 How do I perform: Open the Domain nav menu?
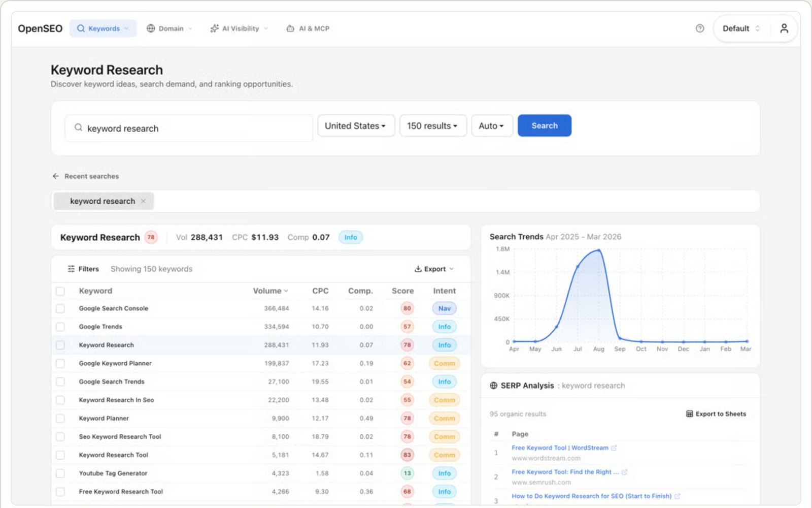click(170, 28)
